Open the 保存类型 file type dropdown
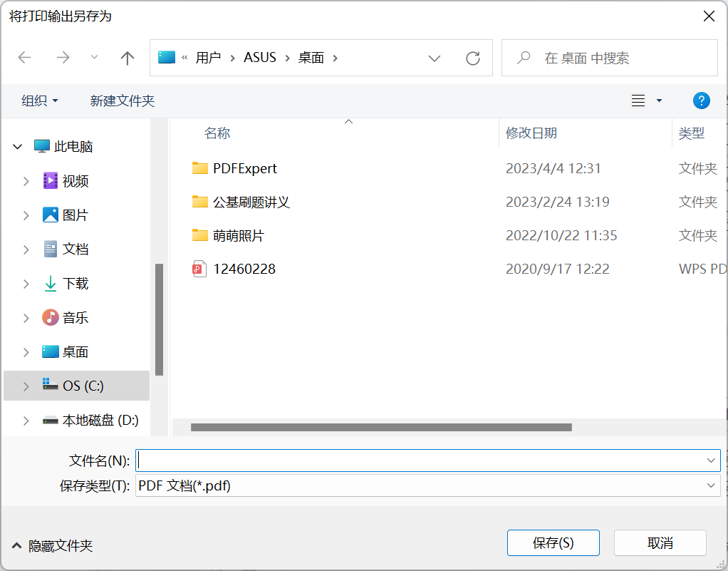The image size is (728, 571). [711, 485]
